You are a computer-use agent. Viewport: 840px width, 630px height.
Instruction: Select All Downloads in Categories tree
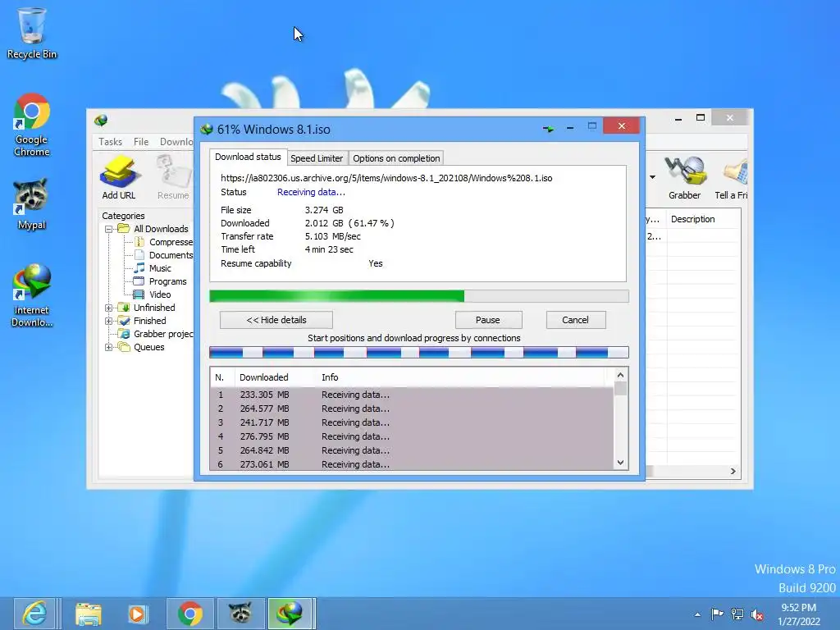coord(153,229)
